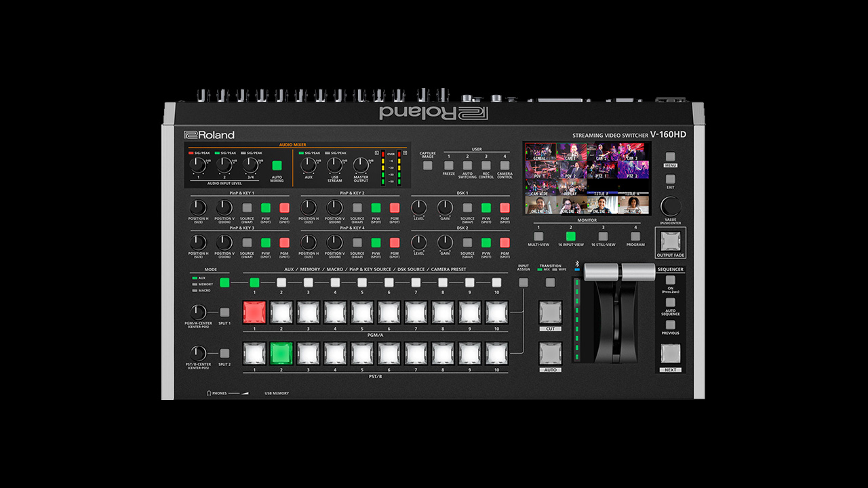The width and height of the screenshot is (868, 488).
Task: Click the EXIT button
Action: 670,180
